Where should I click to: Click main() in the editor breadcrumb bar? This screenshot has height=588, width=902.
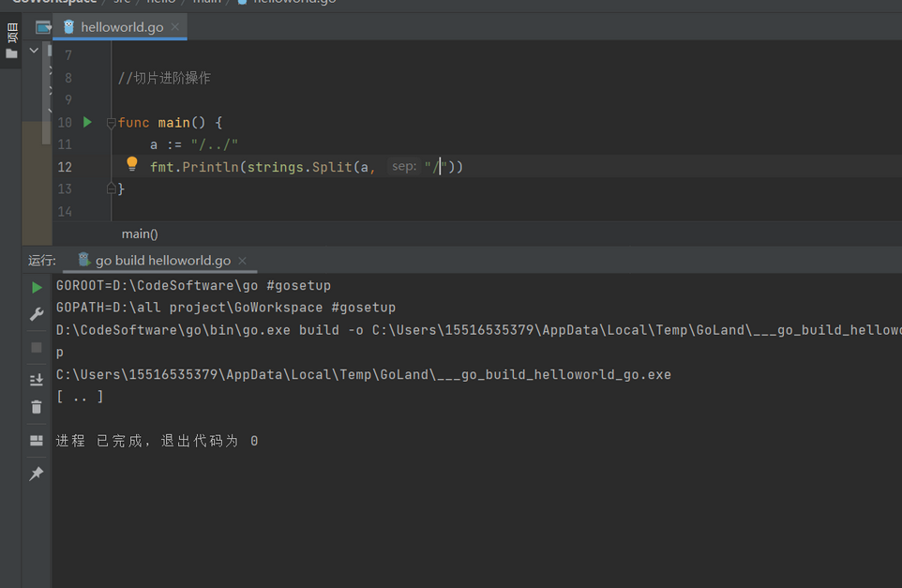tap(140, 234)
